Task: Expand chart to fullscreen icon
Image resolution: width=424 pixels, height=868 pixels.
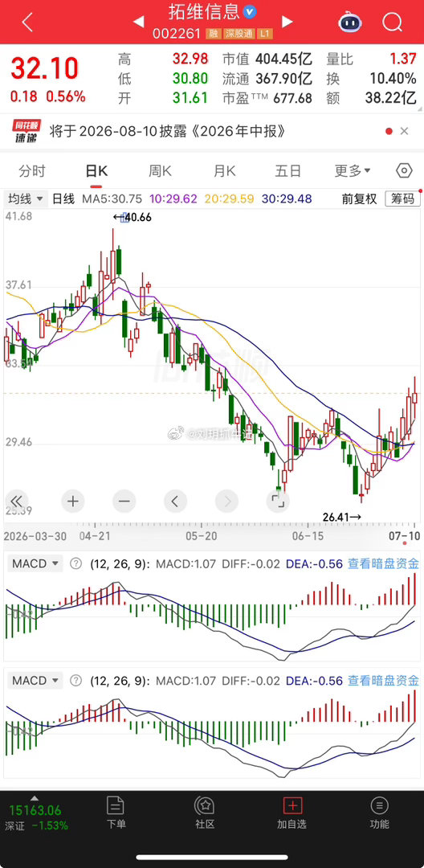Action: coord(276,502)
